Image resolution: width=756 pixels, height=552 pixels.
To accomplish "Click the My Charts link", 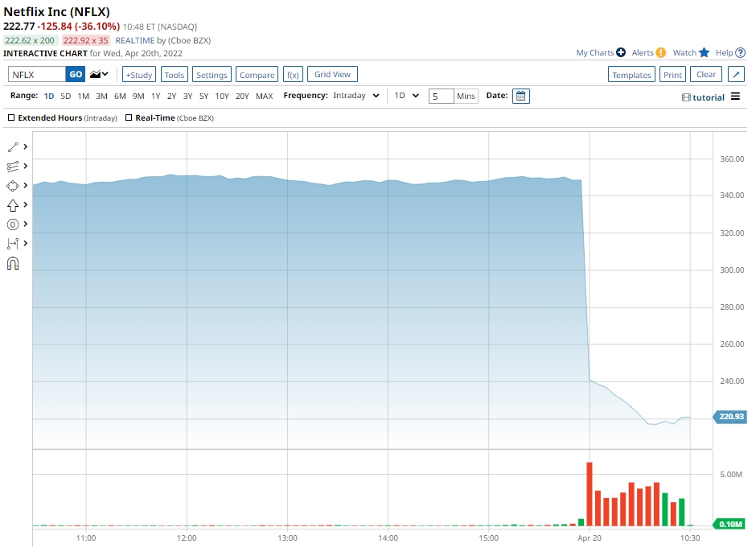I will click(595, 52).
